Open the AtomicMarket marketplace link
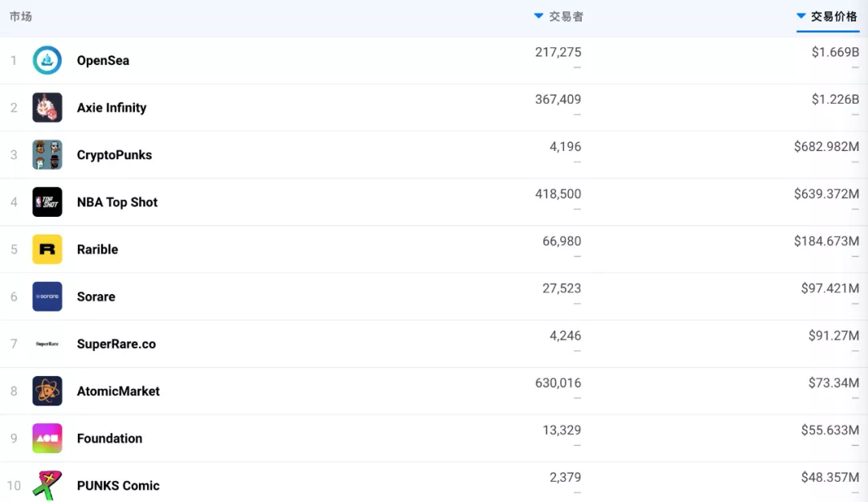 (118, 390)
